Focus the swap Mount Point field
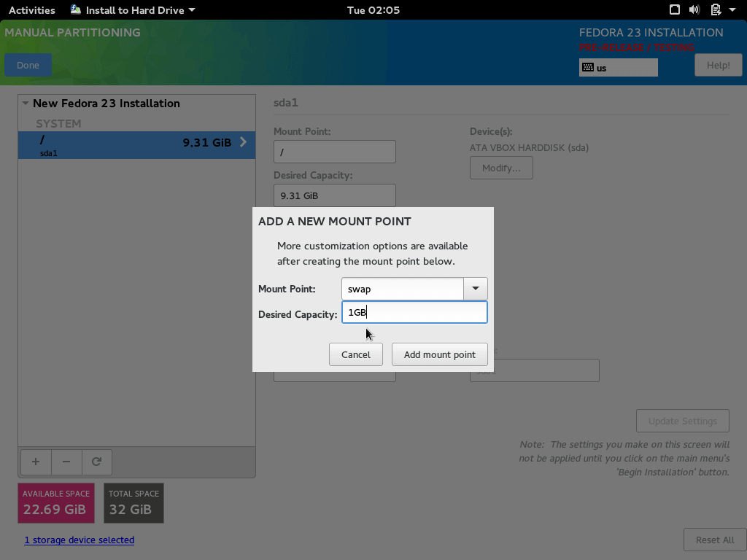 coord(402,289)
